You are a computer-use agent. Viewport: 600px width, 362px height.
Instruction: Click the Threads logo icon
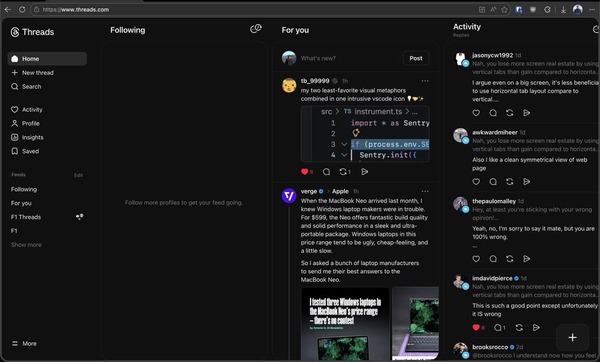(15, 32)
